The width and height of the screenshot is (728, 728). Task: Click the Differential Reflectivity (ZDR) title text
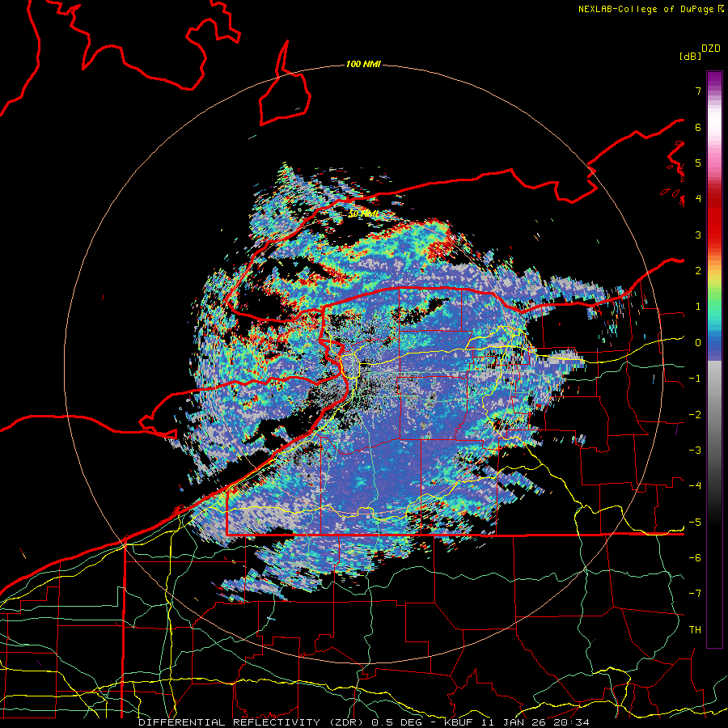pyautogui.click(x=253, y=722)
